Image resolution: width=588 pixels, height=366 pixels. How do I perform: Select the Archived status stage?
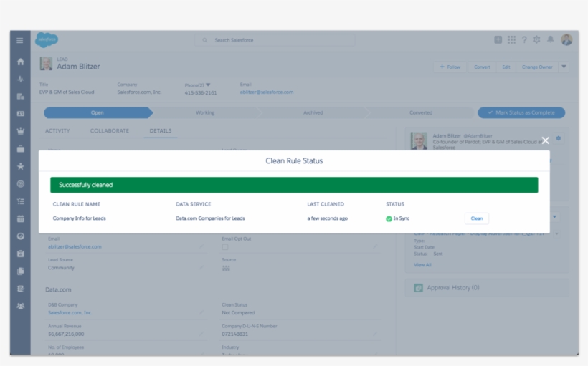point(313,112)
